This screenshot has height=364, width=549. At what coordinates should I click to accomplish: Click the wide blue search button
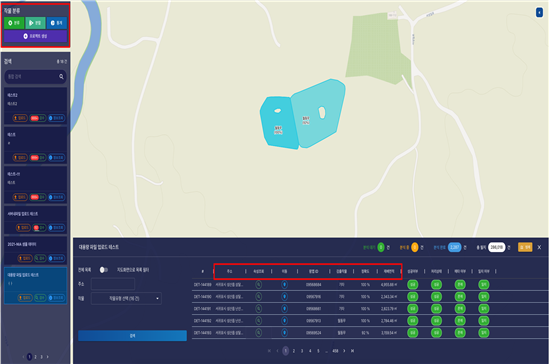tap(132, 336)
